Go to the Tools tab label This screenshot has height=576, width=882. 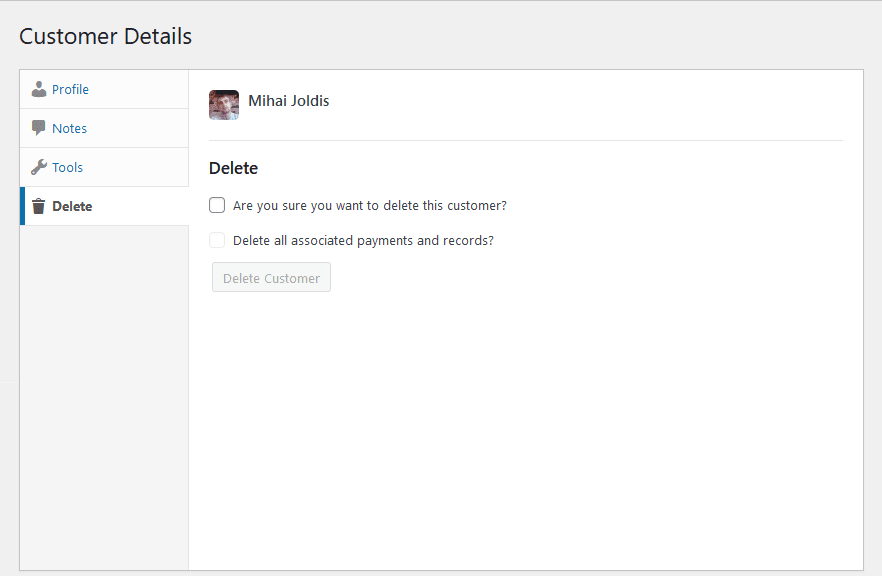click(x=67, y=167)
